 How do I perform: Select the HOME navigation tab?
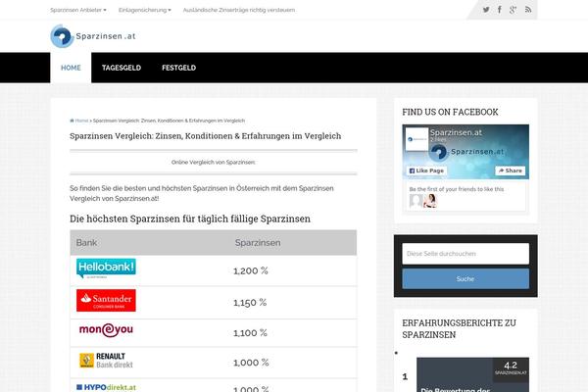click(71, 68)
